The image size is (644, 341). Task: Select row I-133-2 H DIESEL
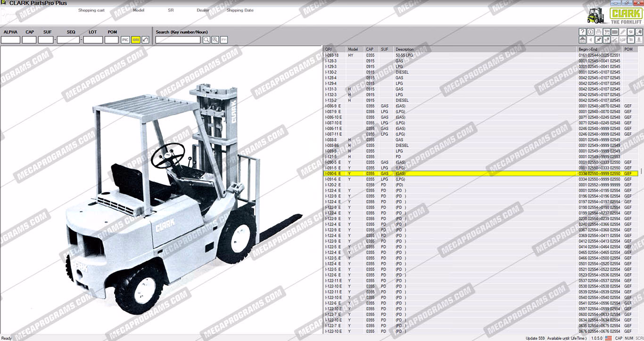point(481,100)
